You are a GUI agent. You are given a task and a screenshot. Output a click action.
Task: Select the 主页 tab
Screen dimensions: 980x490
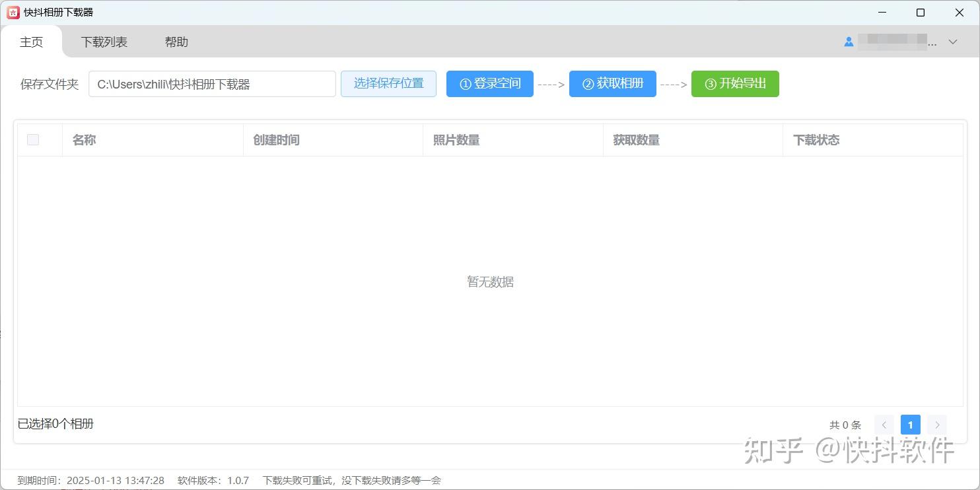pos(31,42)
